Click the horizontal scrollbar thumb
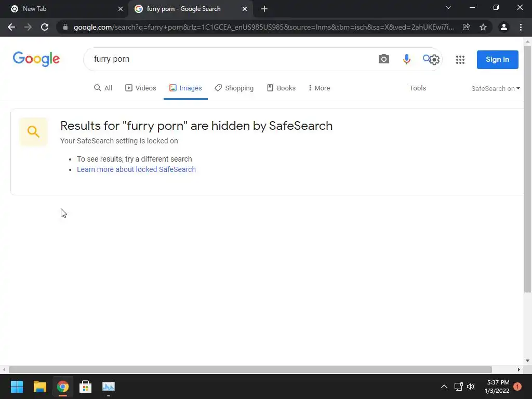Image resolution: width=532 pixels, height=399 pixels. (x=250, y=369)
